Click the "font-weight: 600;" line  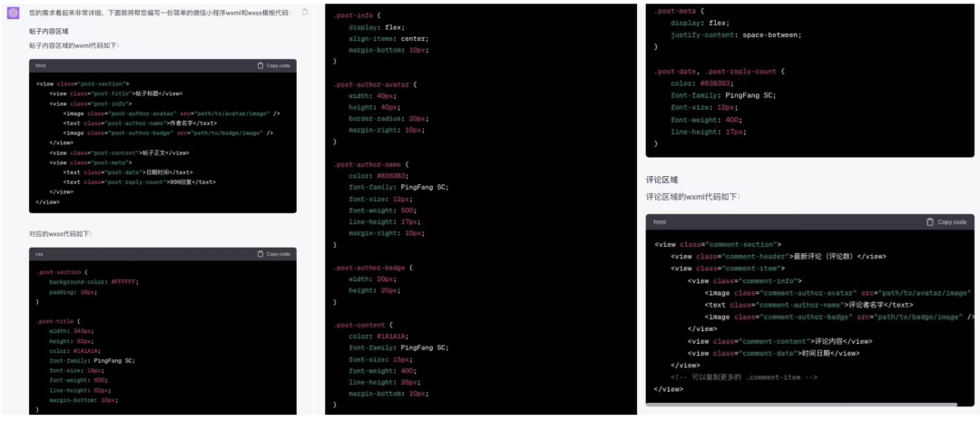(79, 380)
